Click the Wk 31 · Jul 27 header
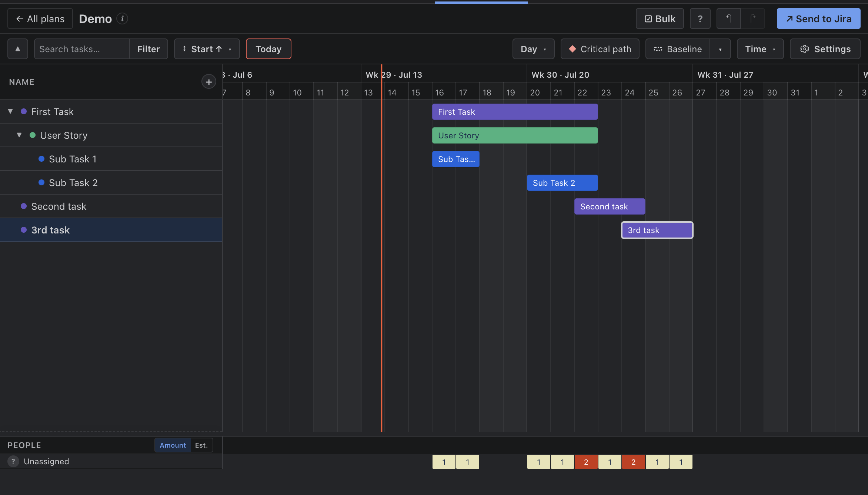The height and width of the screenshot is (495, 868). (x=725, y=75)
